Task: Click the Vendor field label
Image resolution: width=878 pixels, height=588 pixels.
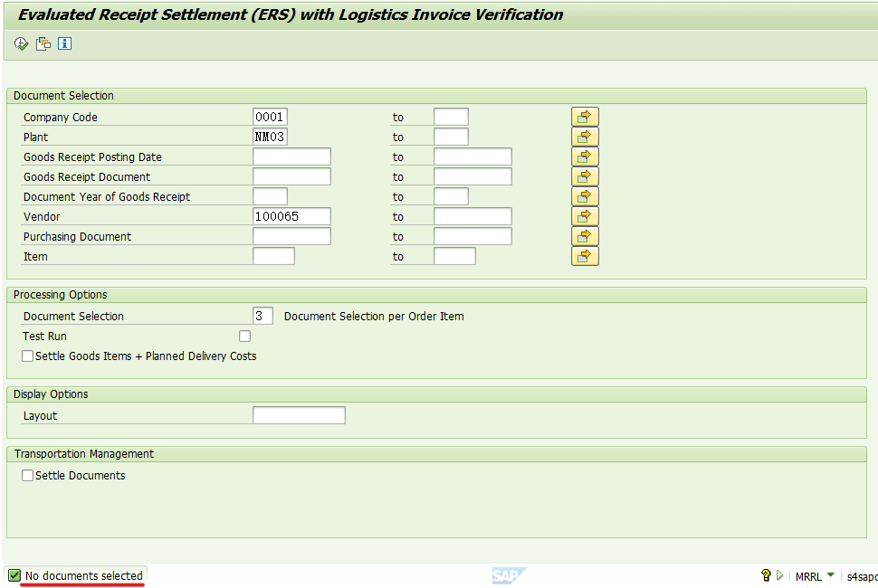Action: tap(42, 216)
